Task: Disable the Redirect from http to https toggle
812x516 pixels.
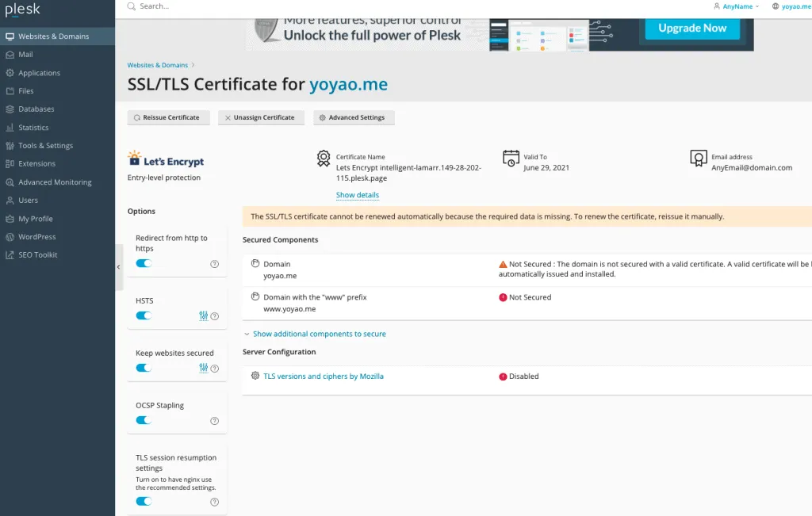Action: point(144,262)
